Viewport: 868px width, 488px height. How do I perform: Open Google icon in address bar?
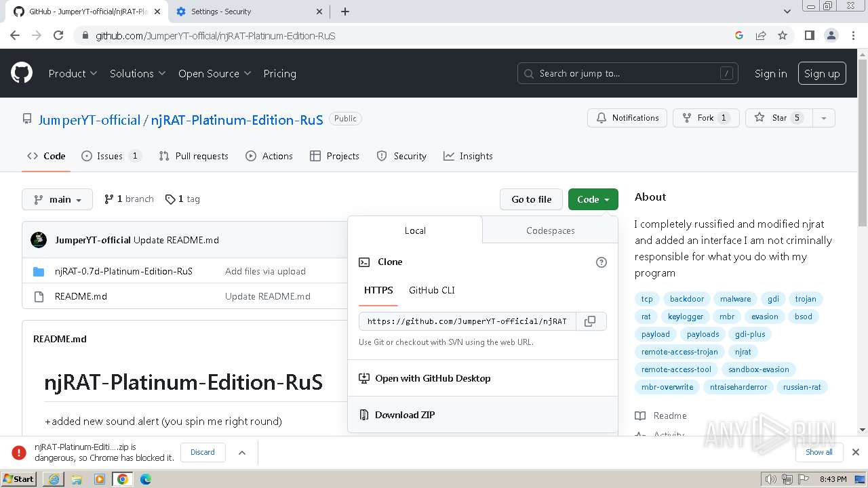[739, 35]
